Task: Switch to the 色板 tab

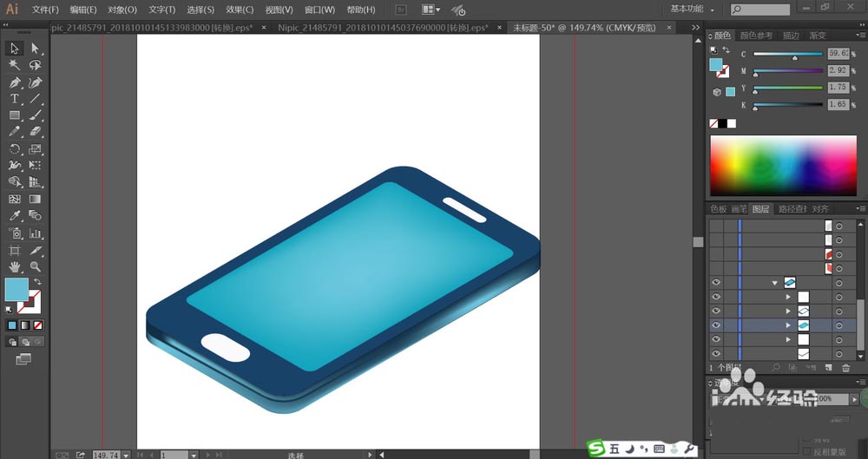Action: click(719, 209)
